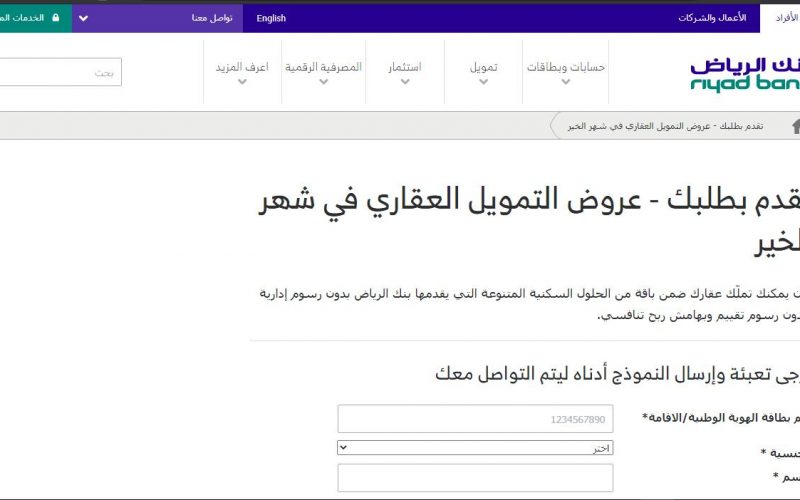800x500 pixels.
Task: Expand chevron under المصرفية الرقمية
Action: [x=323, y=82]
